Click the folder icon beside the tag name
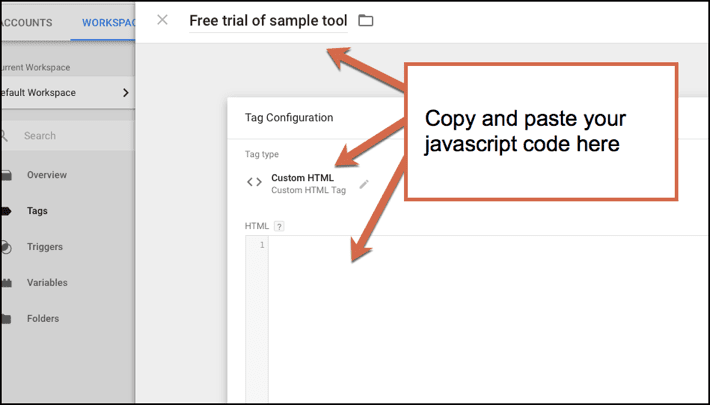 366,20
